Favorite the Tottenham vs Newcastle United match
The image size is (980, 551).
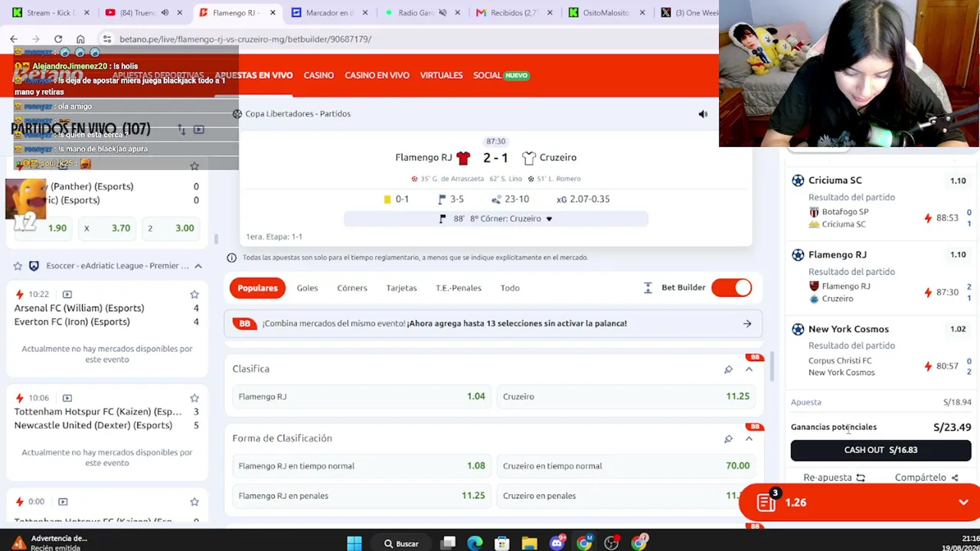tap(194, 398)
